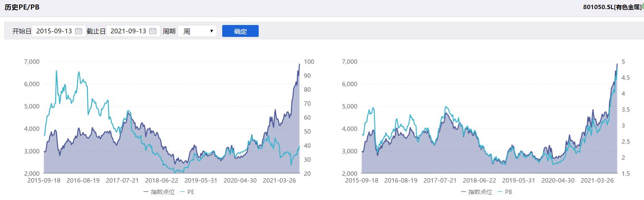
Task: Click the 开始日 label
Action: pos(21,31)
